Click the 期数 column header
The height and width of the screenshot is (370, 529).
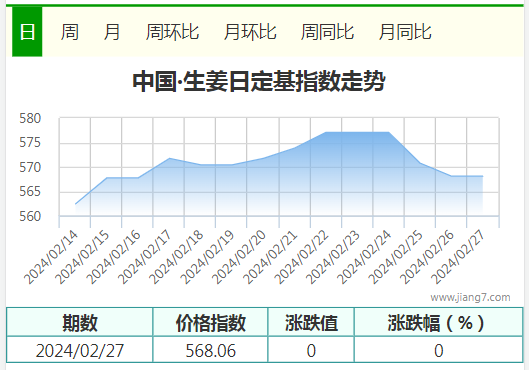pos(80,322)
